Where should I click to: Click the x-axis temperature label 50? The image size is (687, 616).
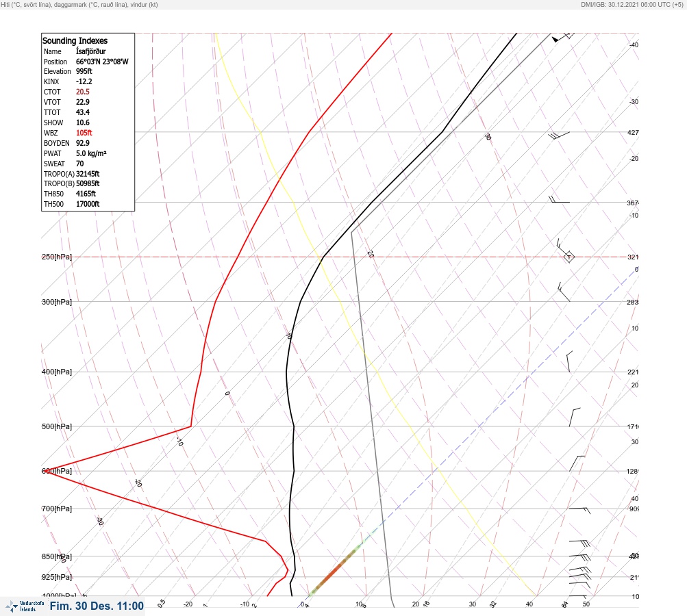pyautogui.click(x=586, y=604)
